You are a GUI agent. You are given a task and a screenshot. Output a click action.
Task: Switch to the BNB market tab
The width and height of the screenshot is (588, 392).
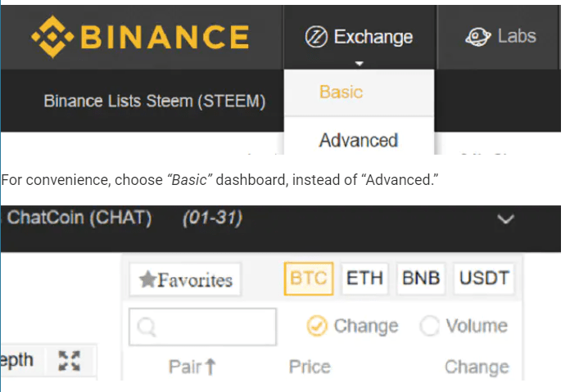[x=421, y=278]
